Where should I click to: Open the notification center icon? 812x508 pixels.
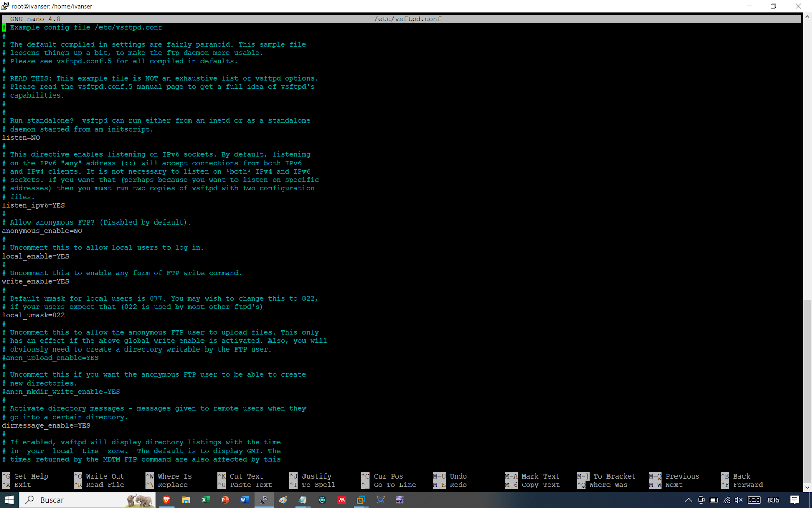(x=795, y=500)
